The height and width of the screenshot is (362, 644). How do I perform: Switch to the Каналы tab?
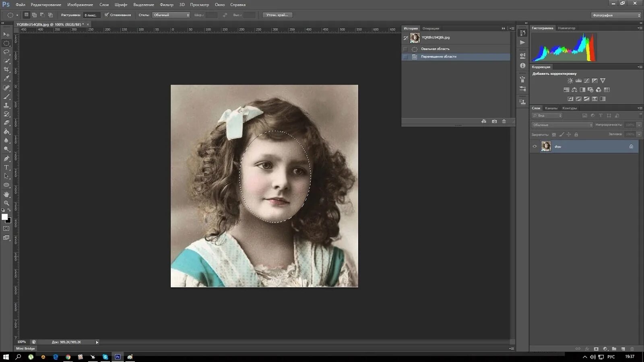(551, 108)
